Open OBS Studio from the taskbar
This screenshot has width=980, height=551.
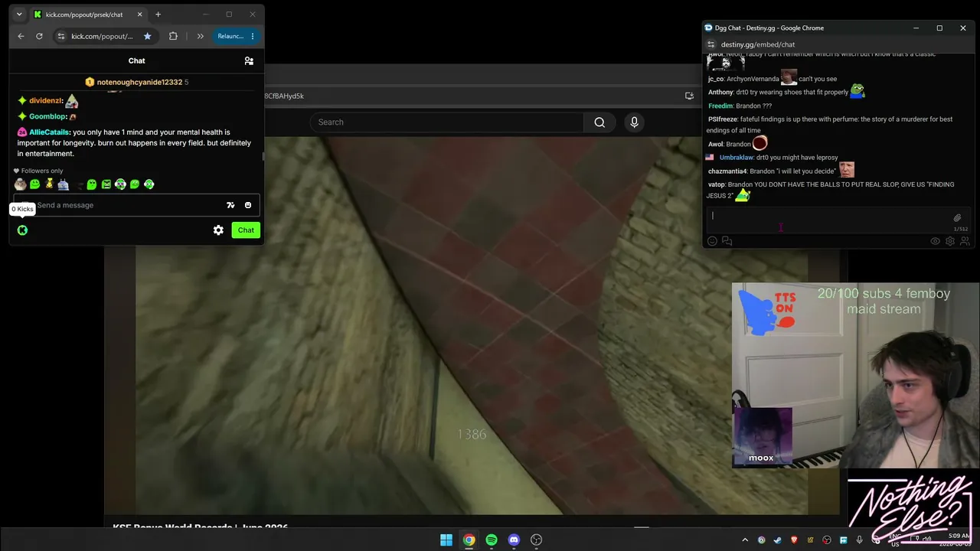coord(537,540)
